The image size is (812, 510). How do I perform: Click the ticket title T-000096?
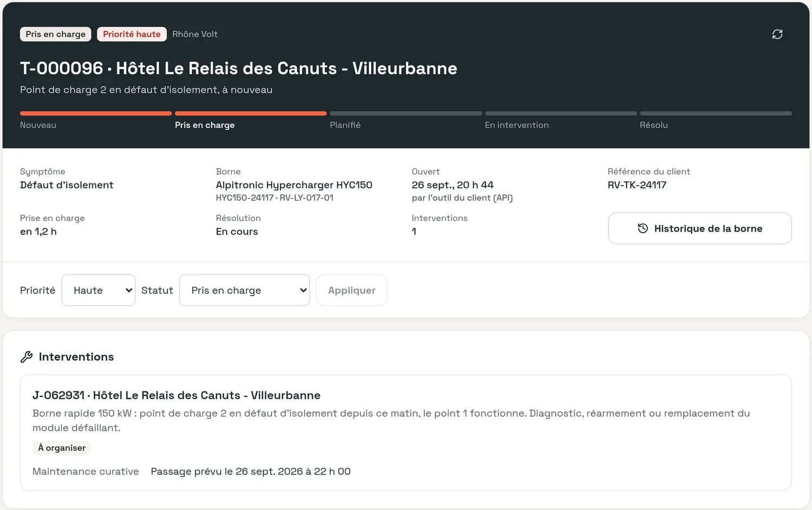239,68
